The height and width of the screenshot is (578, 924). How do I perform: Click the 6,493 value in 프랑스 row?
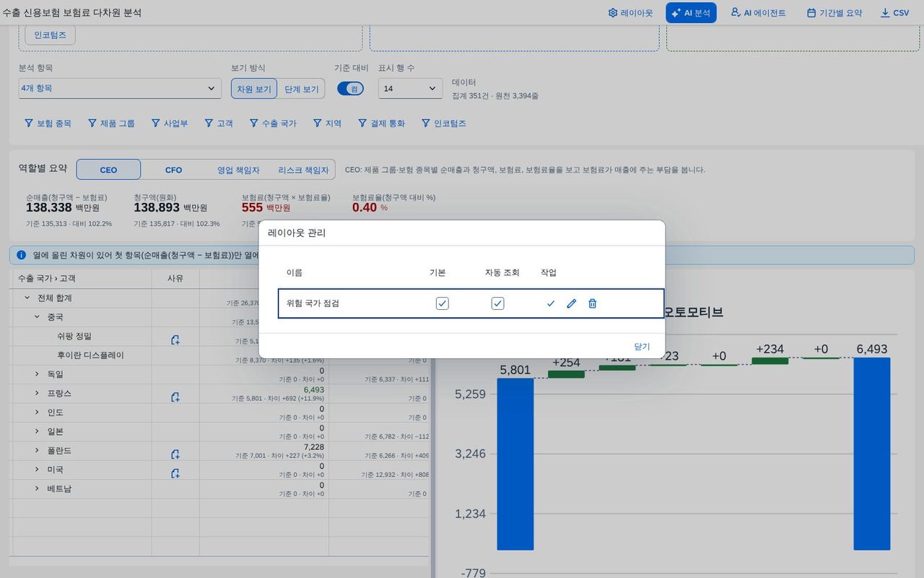(314, 389)
